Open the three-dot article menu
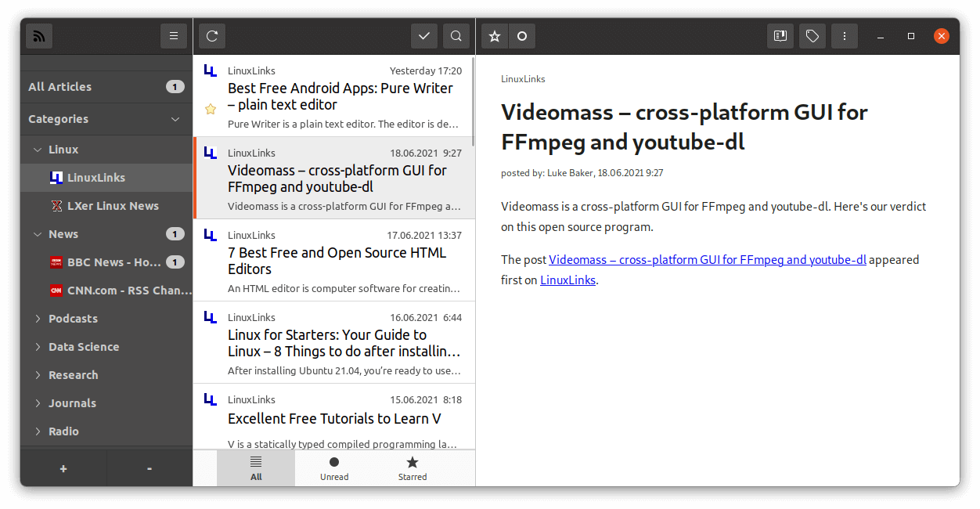Image resolution: width=980 pixels, height=509 pixels. click(844, 36)
